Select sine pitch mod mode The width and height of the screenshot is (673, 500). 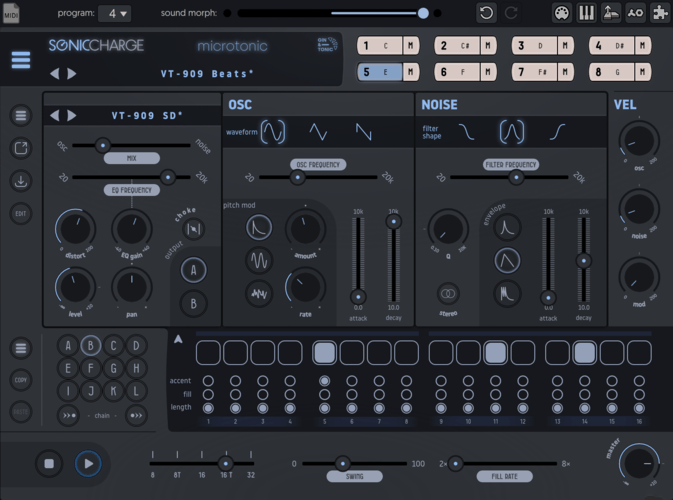click(259, 261)
